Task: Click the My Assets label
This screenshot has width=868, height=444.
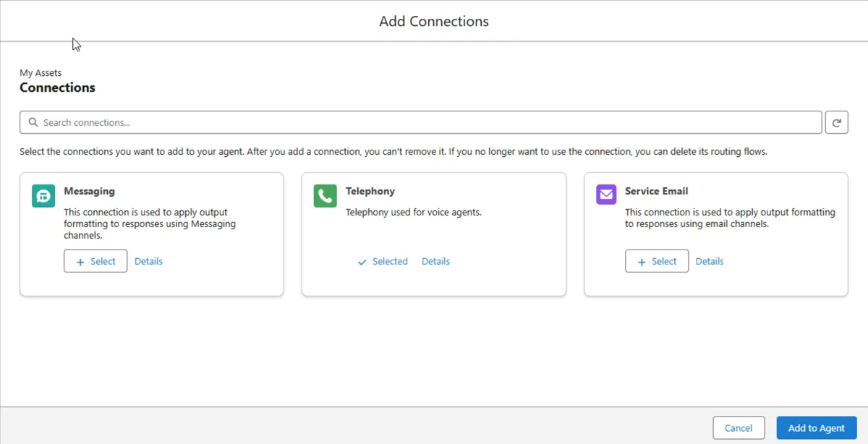Action: click(41, 72)
